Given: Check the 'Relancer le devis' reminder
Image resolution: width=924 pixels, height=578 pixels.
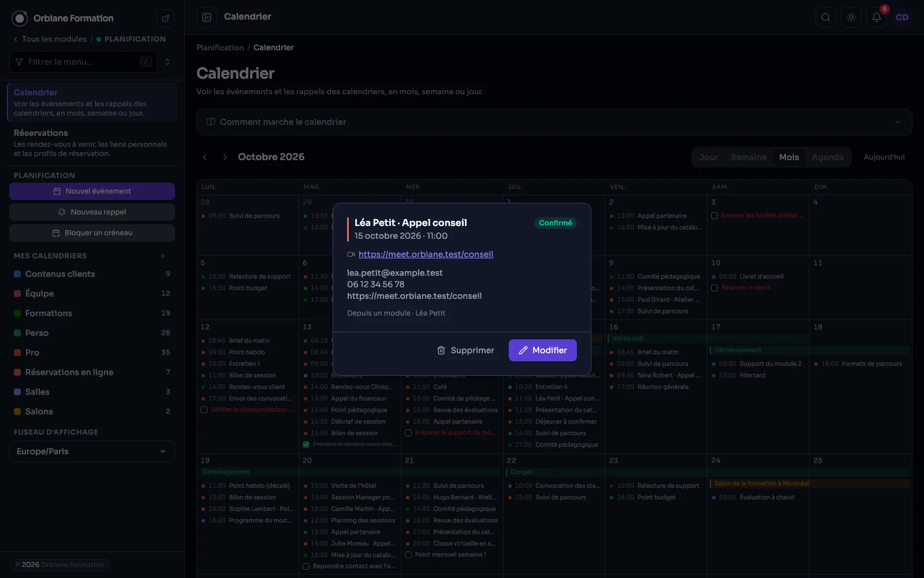Looking at the screenshot, I should (x=714, y=288).
